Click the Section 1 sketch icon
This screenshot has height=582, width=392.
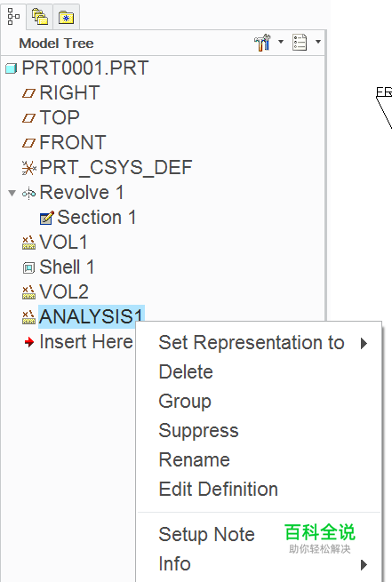[46, 218]
